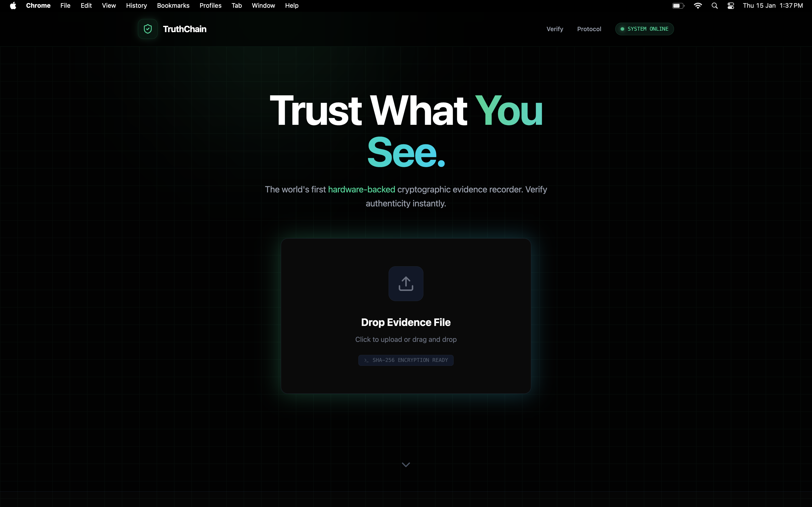Click the SYSTEM ONLINE status badge

pyautogui.click(x=644, y=29)
